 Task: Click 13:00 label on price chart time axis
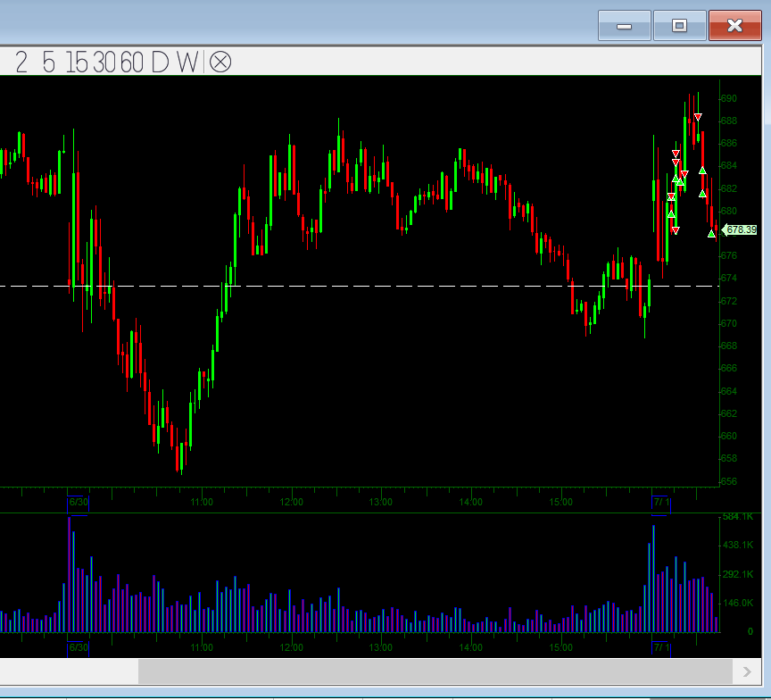click(381, 503)
